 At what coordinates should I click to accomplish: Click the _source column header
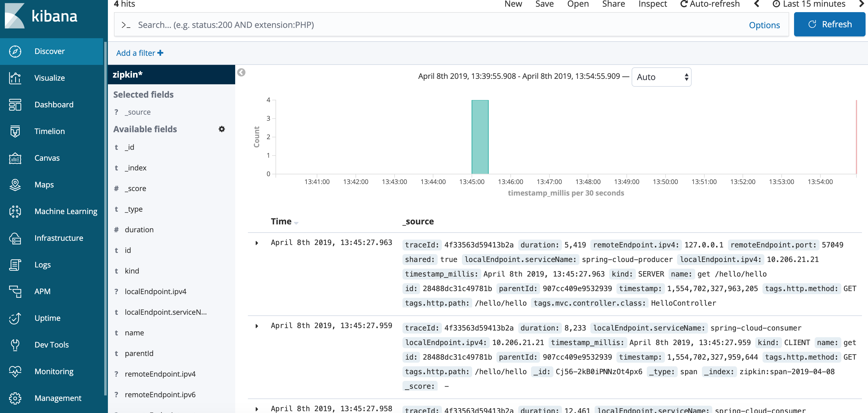point(418,221)
